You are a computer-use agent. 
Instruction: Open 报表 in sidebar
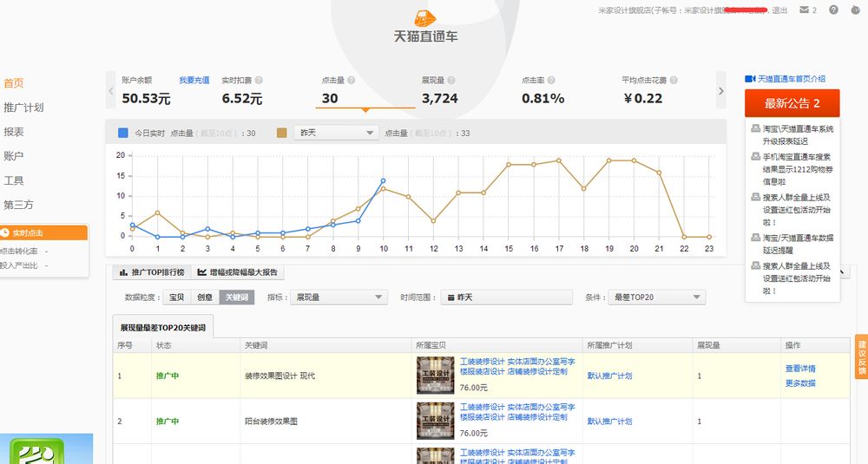(x=14, y=132)
